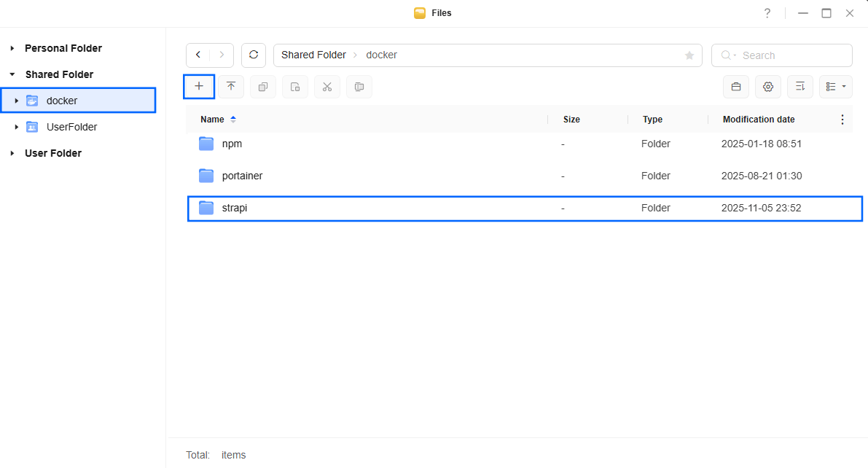The image size is (868, 468).
Task: Click the star icon to favorite this folder
Action: (689, 55)
